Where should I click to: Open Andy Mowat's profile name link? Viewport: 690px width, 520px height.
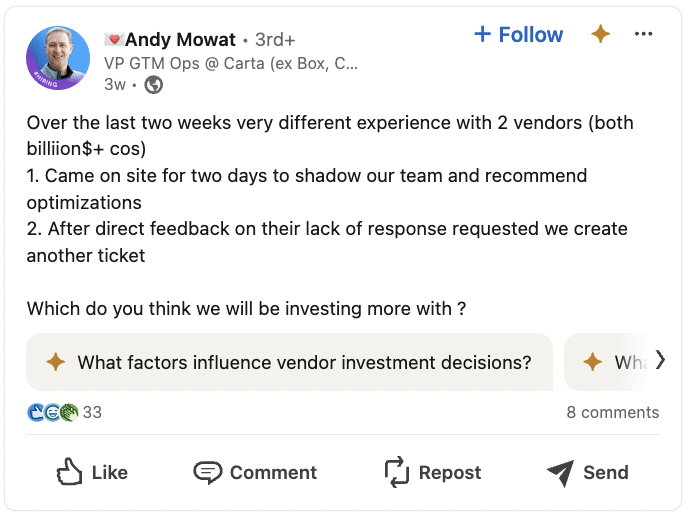coord(180,40)
